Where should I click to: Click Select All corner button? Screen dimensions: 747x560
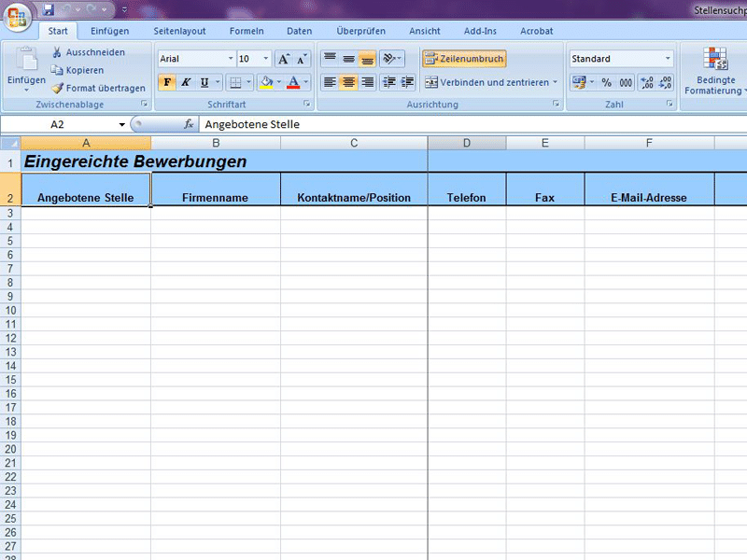[10, 143]
